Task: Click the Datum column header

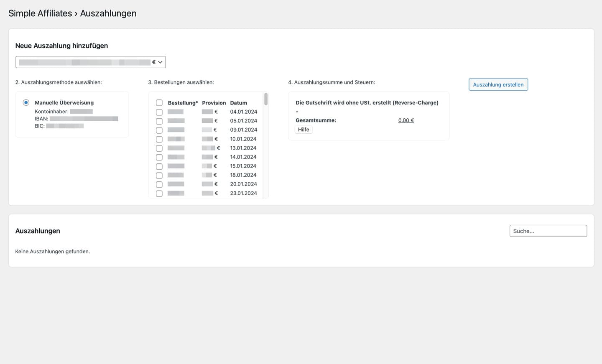Action: pyautogui.click(x=238, y=103)
